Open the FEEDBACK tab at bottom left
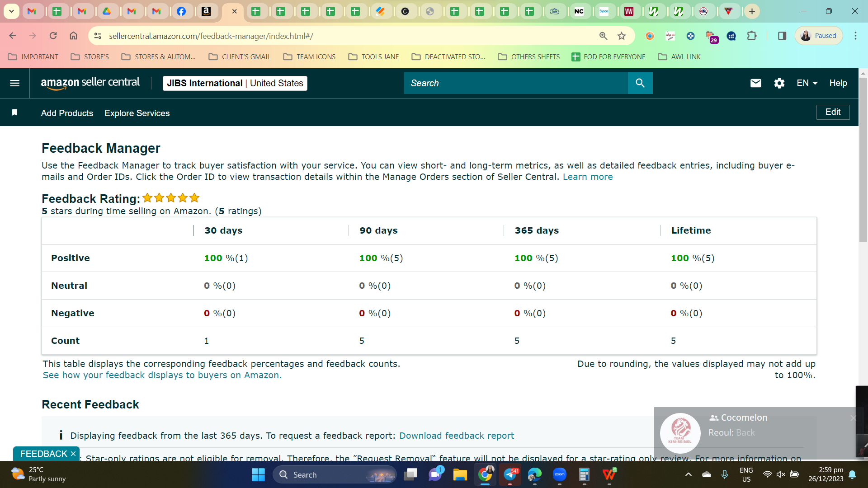868x488 pixels. tap(43, 454)
